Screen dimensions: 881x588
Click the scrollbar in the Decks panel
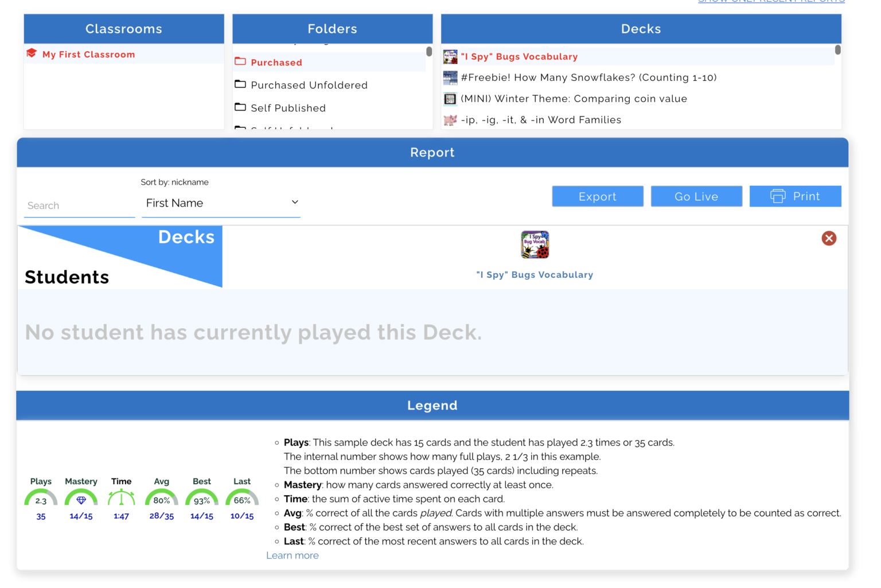[x=838, y=52]
